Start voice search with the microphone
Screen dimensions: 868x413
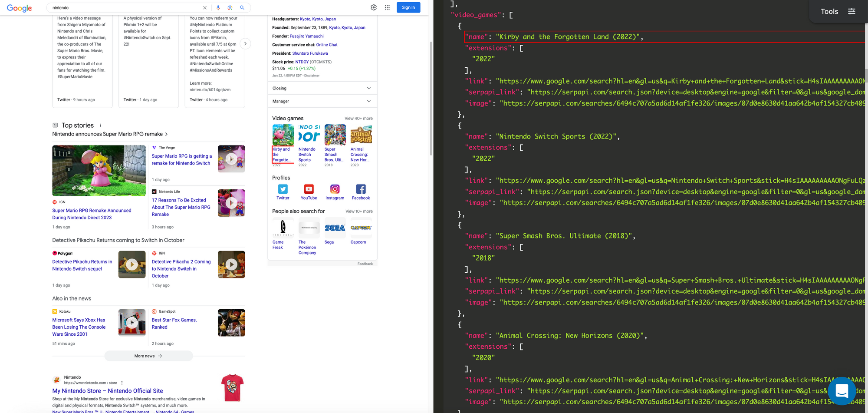(x=218, y=8)
